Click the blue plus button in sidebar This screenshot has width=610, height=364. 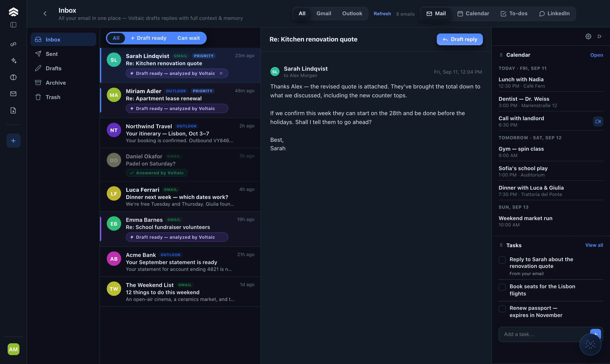point(13,141)
